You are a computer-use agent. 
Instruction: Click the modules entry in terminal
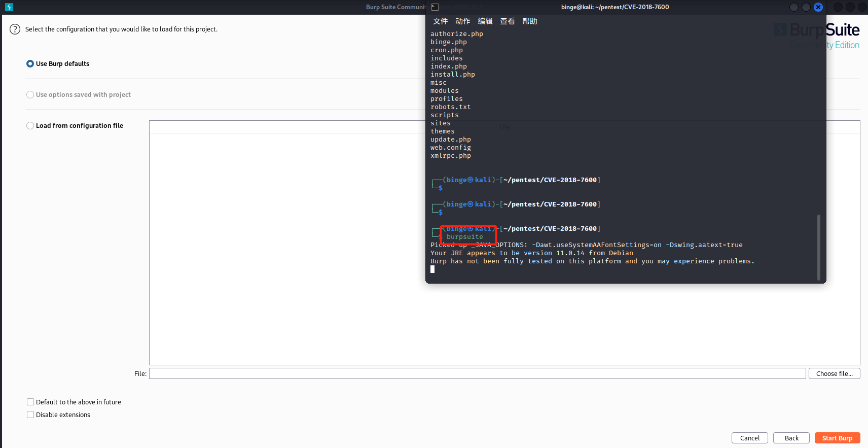(x=445, y=91)
